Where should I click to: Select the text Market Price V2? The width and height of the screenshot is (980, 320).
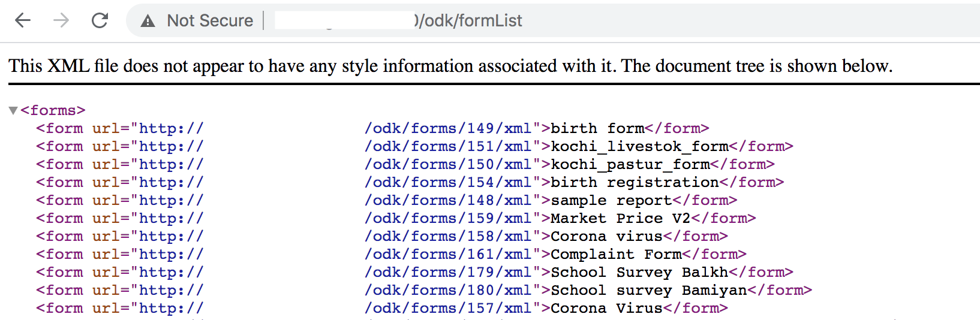coord(621,218)
